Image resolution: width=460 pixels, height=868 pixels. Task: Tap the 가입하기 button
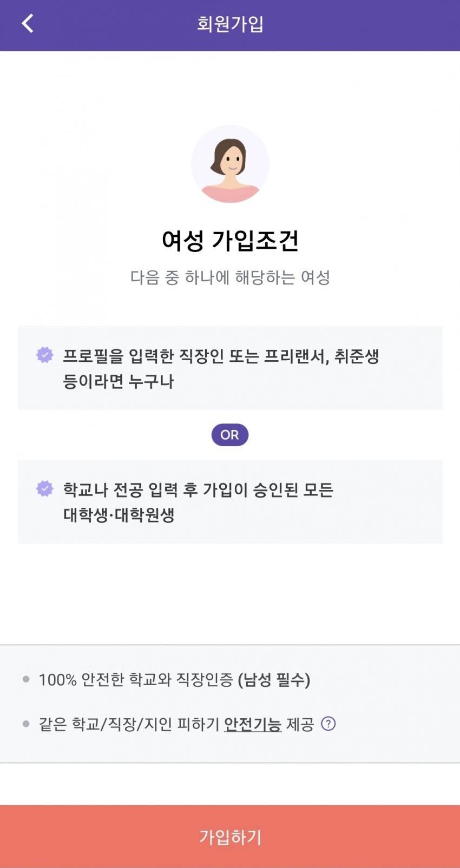[230, 837]
